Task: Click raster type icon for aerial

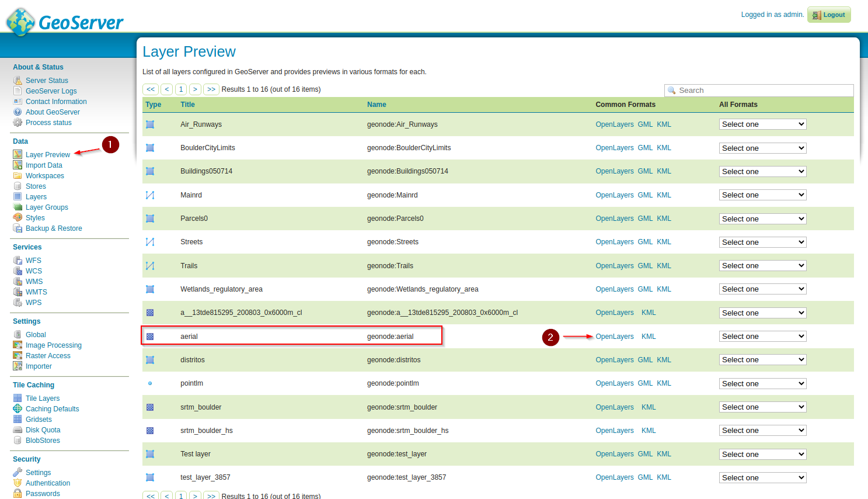Action: [150, 337]
